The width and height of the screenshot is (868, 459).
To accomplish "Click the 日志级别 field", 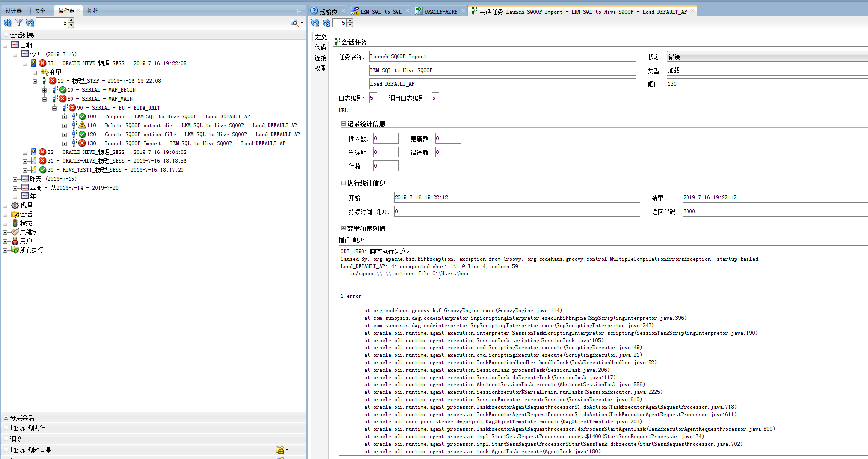I will point(373,98).
